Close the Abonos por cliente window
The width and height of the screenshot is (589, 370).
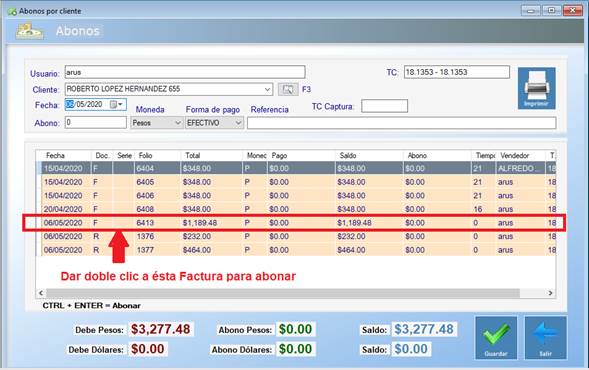click(x=573, y=11)
